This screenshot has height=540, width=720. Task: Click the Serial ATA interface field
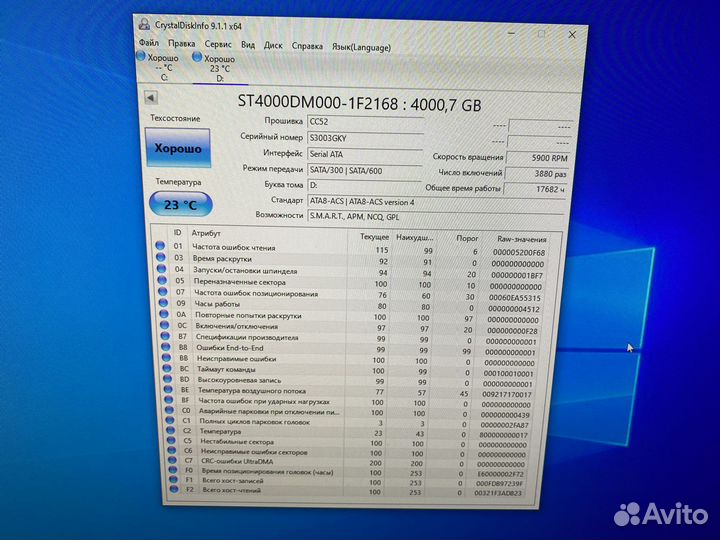(x=365, y=154)
